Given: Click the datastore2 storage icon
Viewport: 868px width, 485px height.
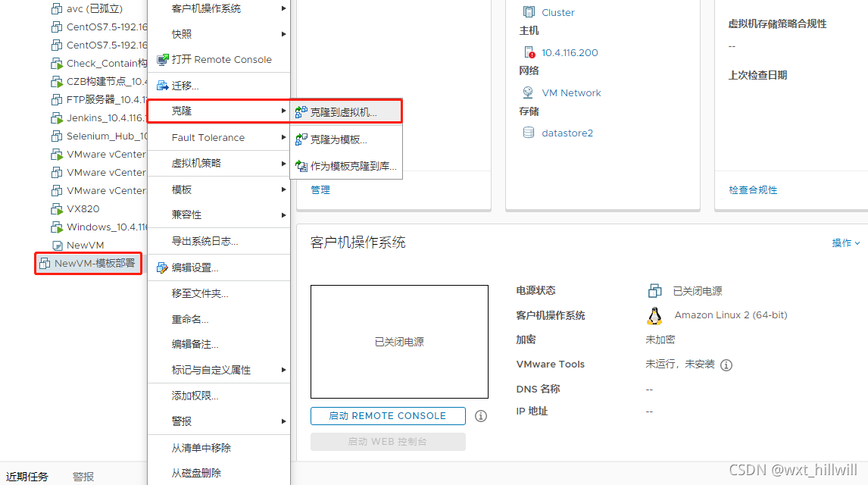Looking at the screenshot, I should click(x=529, y=133).
